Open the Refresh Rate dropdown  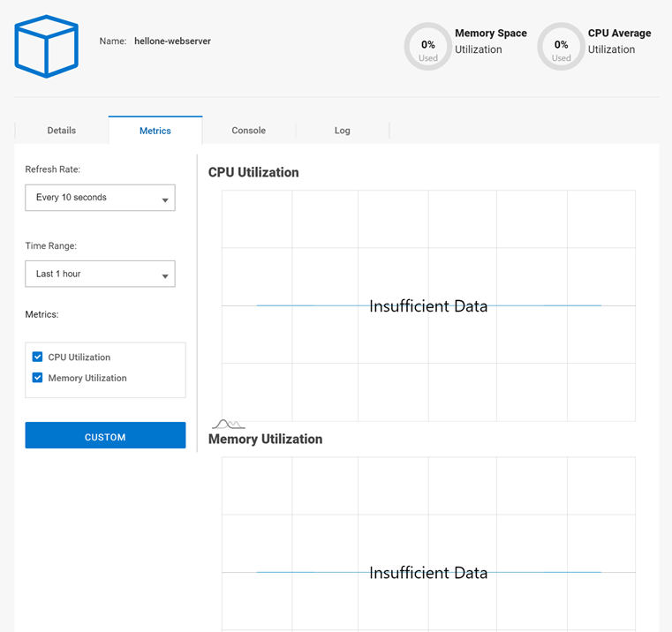point(100,198)
